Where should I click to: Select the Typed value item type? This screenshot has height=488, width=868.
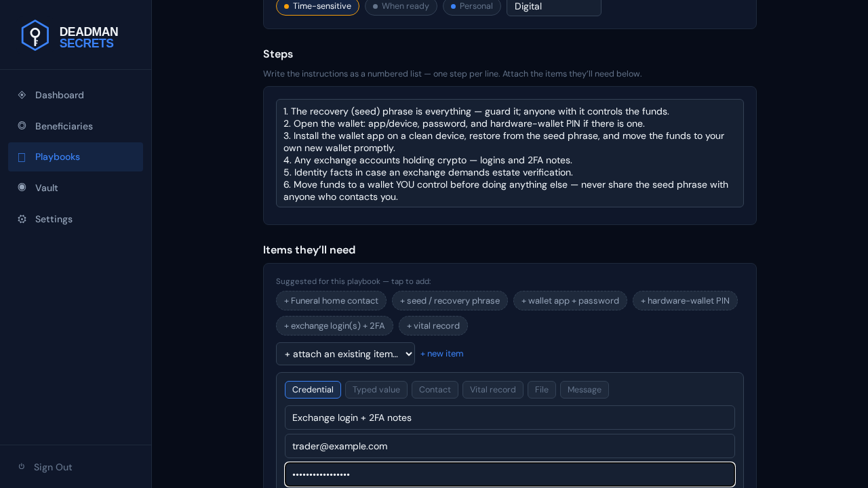(376, 390)
